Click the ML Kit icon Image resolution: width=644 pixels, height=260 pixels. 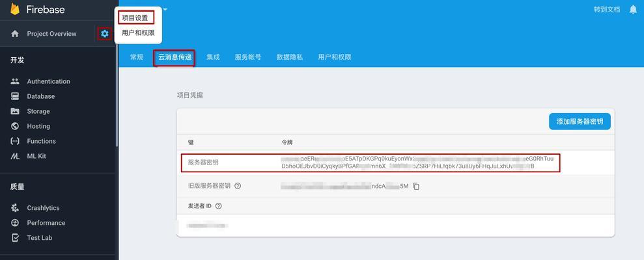click(15, 156)
